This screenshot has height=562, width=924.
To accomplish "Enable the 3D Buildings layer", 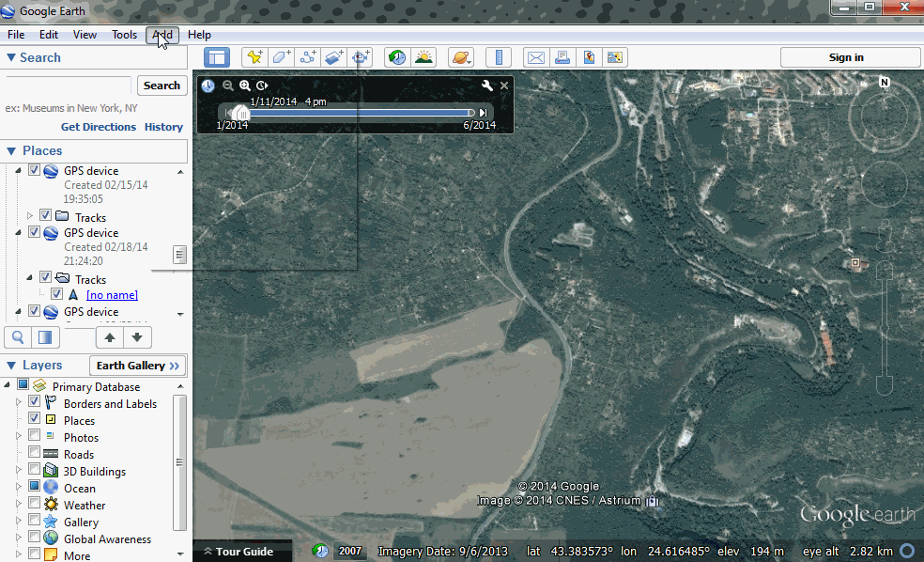I will point(34,469).
